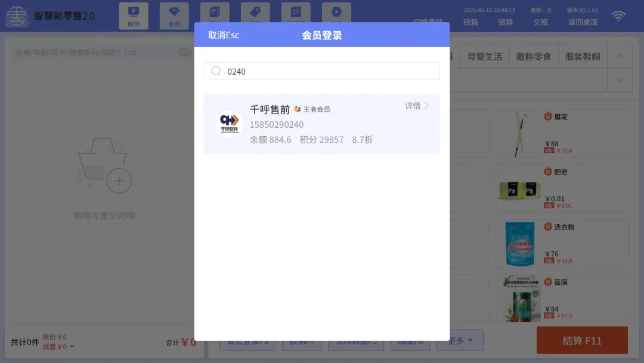Click the ¥88 price of 眉笔
The image size is (644, 363).
coord(552,143)
